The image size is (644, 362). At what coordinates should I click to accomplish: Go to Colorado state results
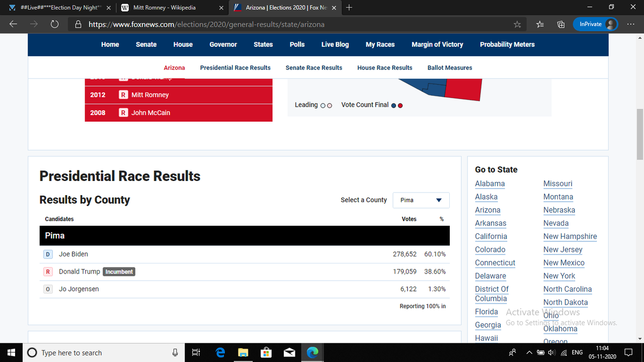(490, 249)
